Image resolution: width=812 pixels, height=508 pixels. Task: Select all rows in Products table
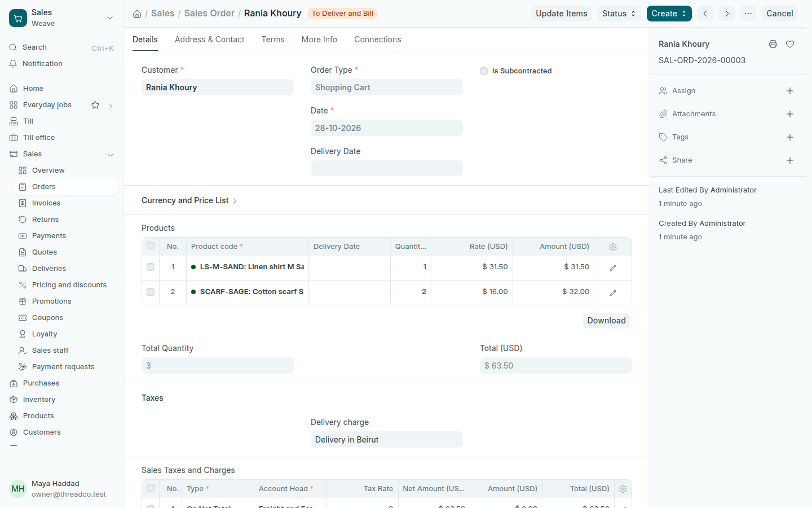151,246
